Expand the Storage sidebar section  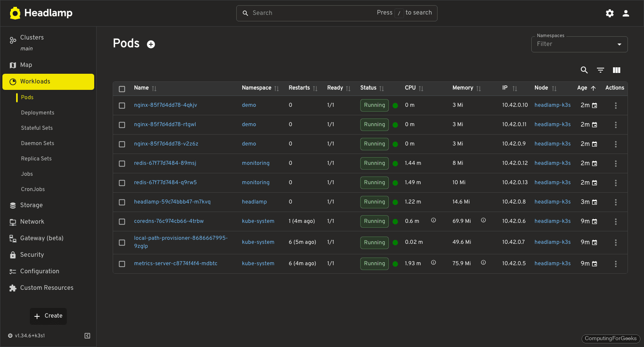(48, 205)
